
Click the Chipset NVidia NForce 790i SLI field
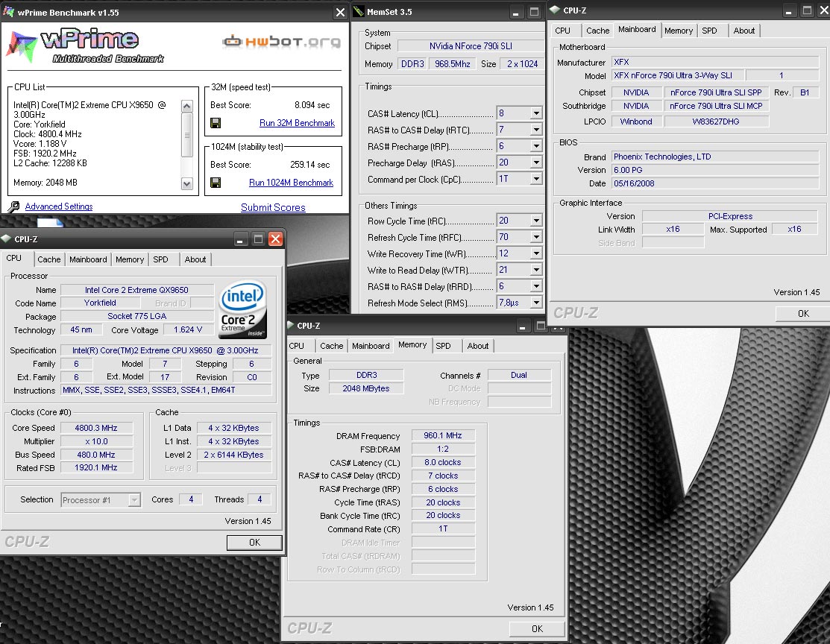pyautogui.click(x=471, y=46)
